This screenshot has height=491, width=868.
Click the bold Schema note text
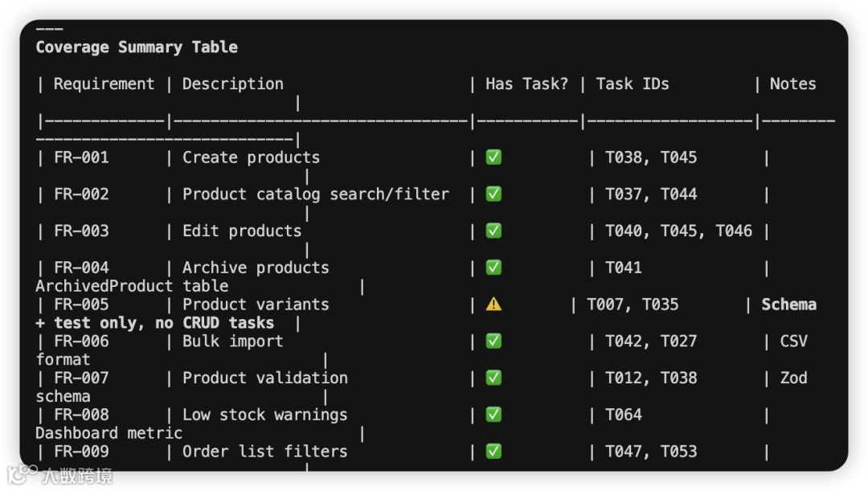coord(788,305)
